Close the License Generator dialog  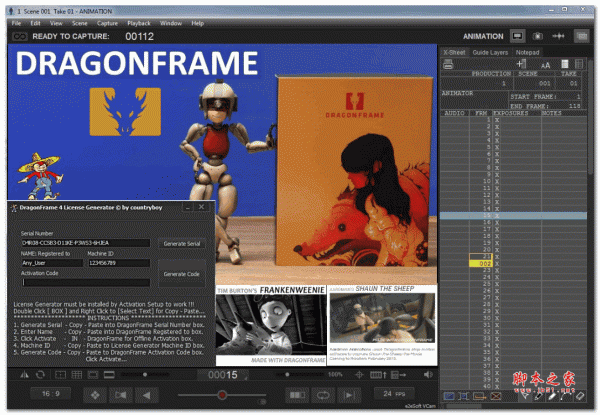(201, 207)
